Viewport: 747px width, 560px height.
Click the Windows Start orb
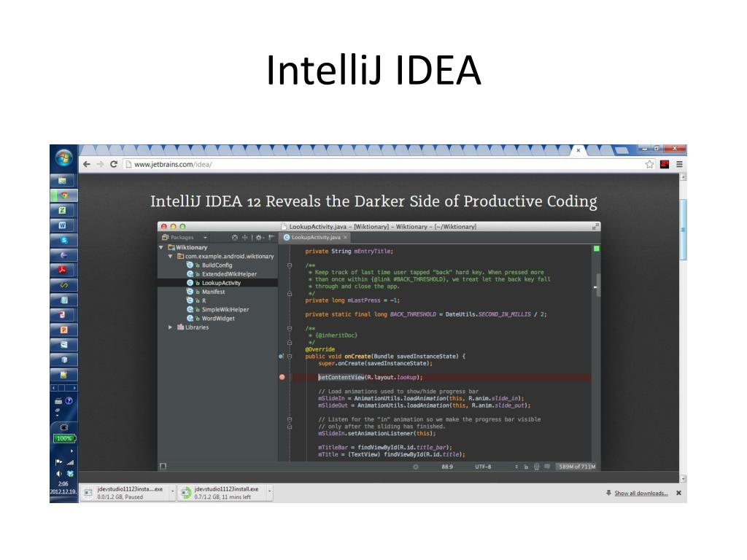(x=64, y=157)
